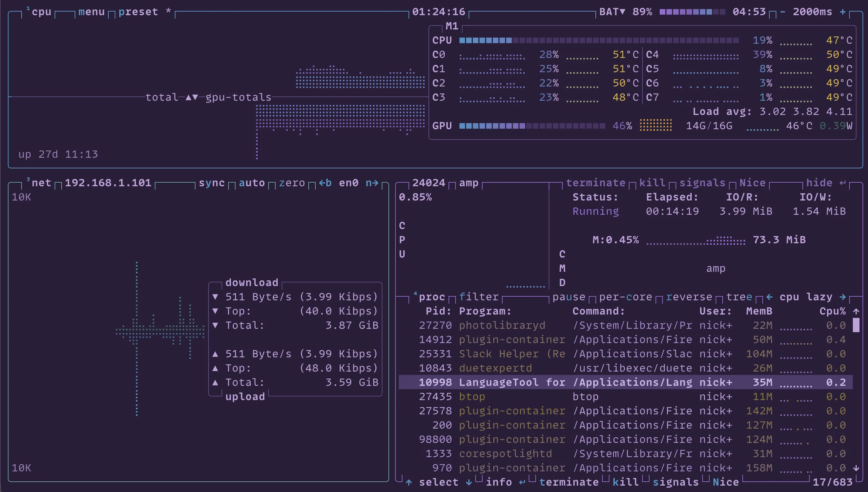Viewport: 868px width, 492px height.
Task: Click kill in the process detail header
Action: [x=652, y=183]
